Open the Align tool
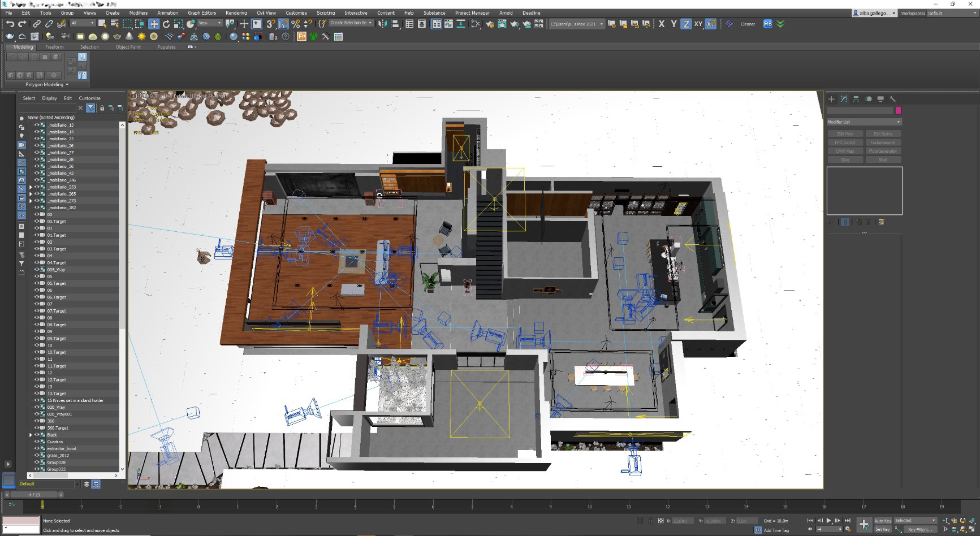 click(x=395, y=24)
